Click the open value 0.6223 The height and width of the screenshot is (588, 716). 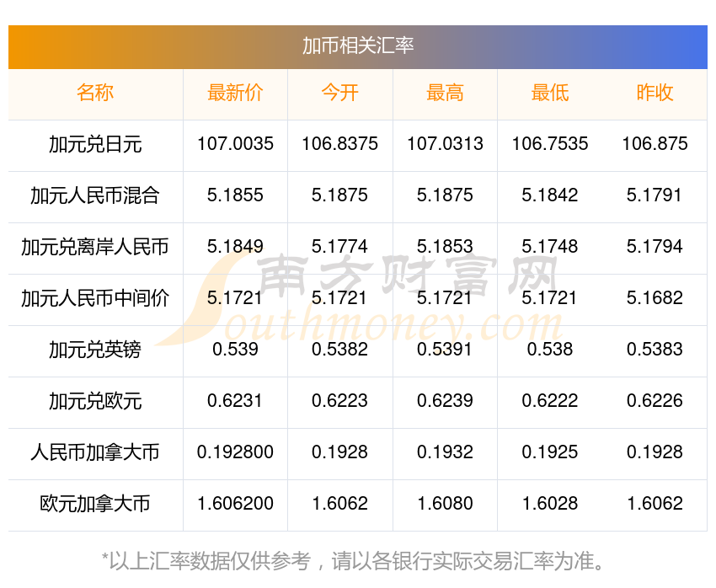tap(339, 401)
